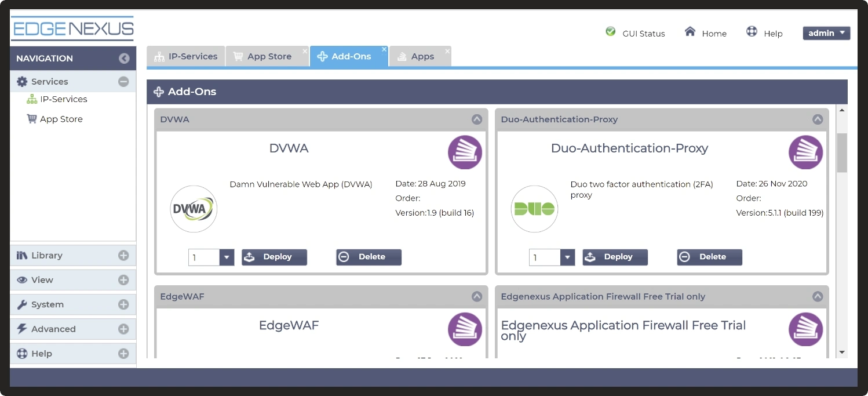
Task: Collapse the Navigation panel arrow
Action: pos(124,58)
